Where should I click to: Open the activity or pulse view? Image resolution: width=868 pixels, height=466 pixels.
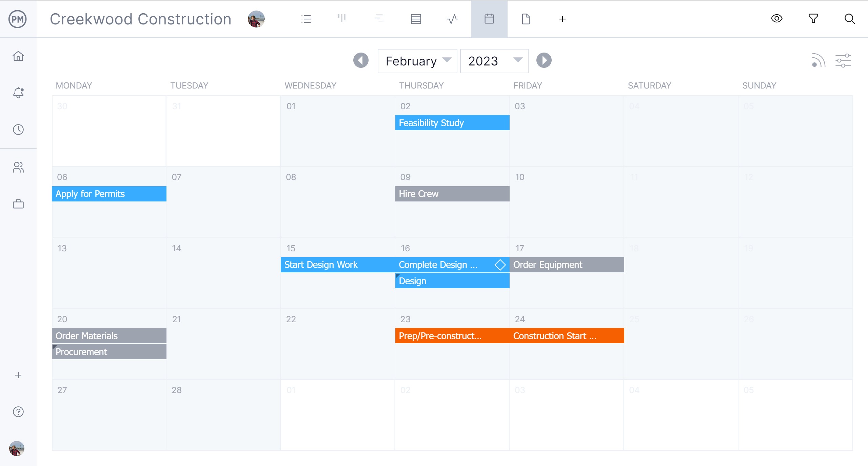tap(452, 19)
